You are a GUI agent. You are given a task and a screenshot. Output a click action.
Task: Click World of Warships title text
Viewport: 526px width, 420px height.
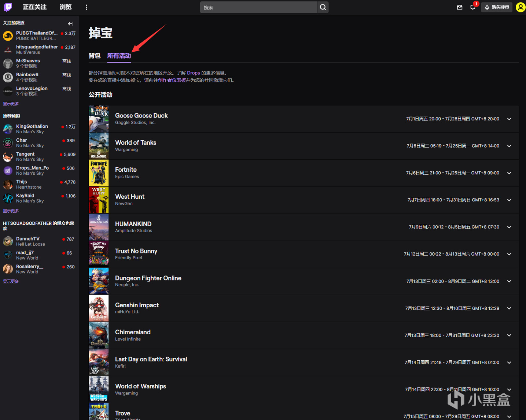point(140,386)
